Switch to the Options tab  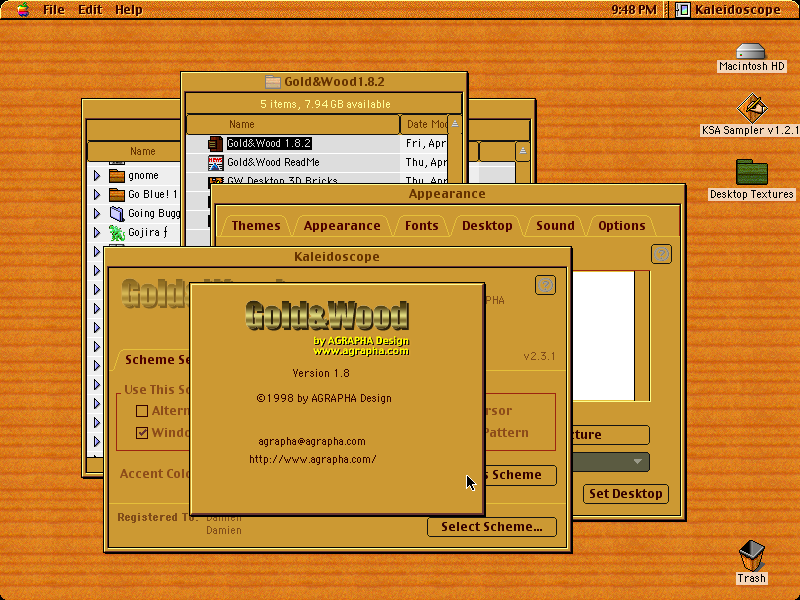(621, 226)
